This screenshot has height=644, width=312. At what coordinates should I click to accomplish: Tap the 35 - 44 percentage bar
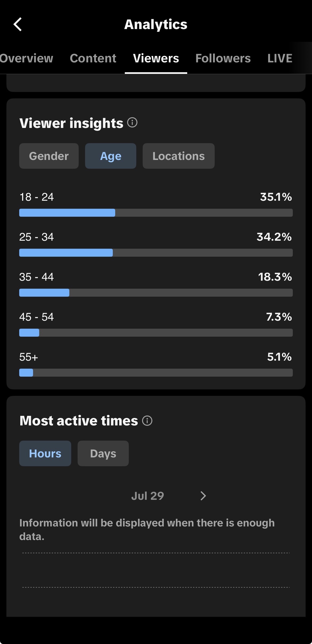[x=156, y=293]
